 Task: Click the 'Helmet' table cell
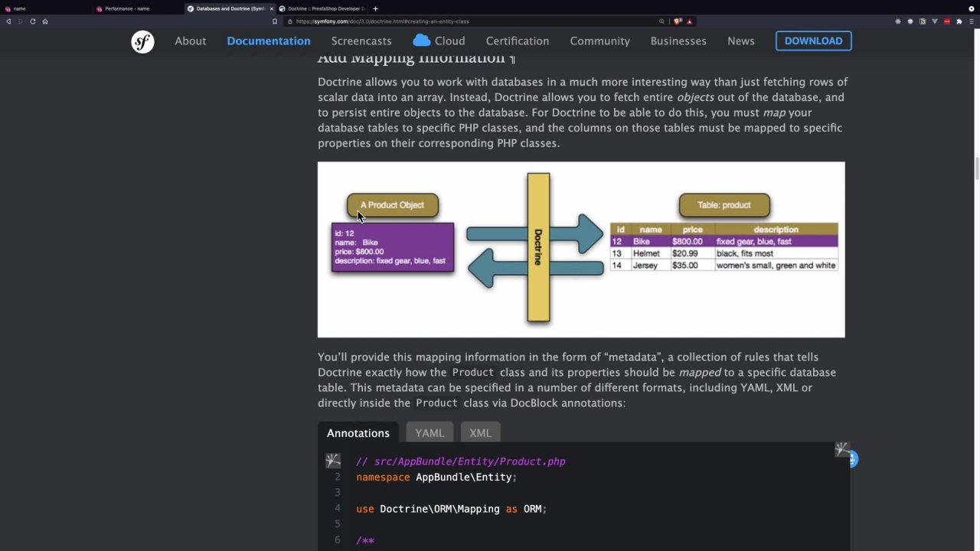pos(646,253)
